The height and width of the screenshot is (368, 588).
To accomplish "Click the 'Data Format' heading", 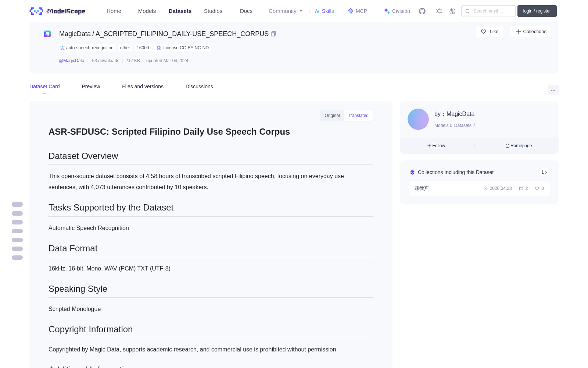I will pyautogui.click(x=73, y=248).
